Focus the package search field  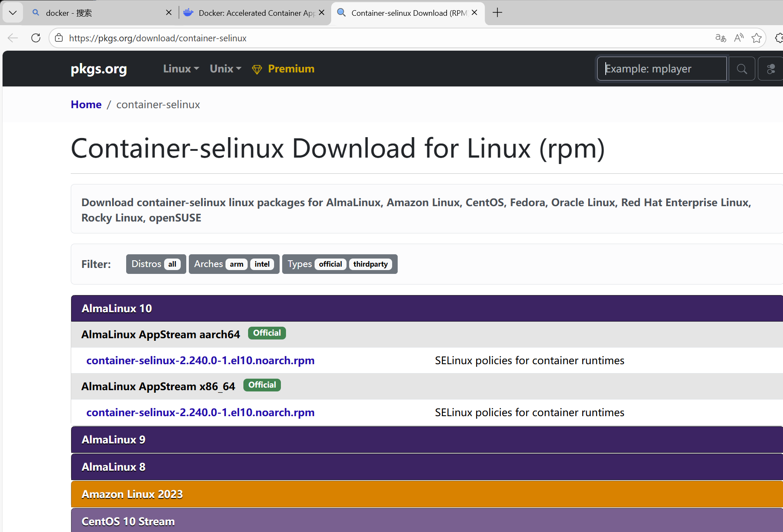662,69
